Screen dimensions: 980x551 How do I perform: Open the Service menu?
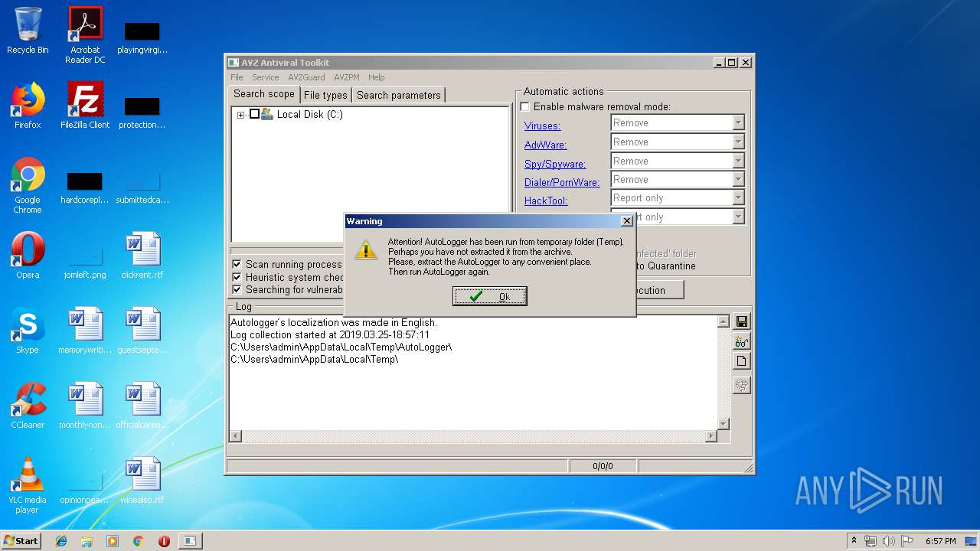tap(266, 77)
